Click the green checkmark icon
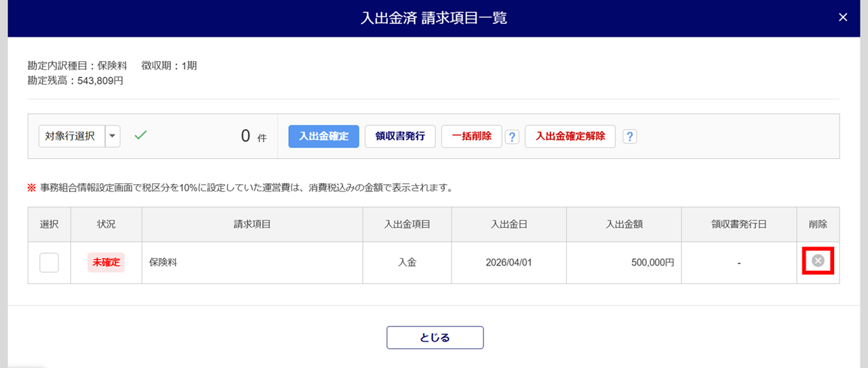Screen dimensions: 868x368 tap(140, 136)
